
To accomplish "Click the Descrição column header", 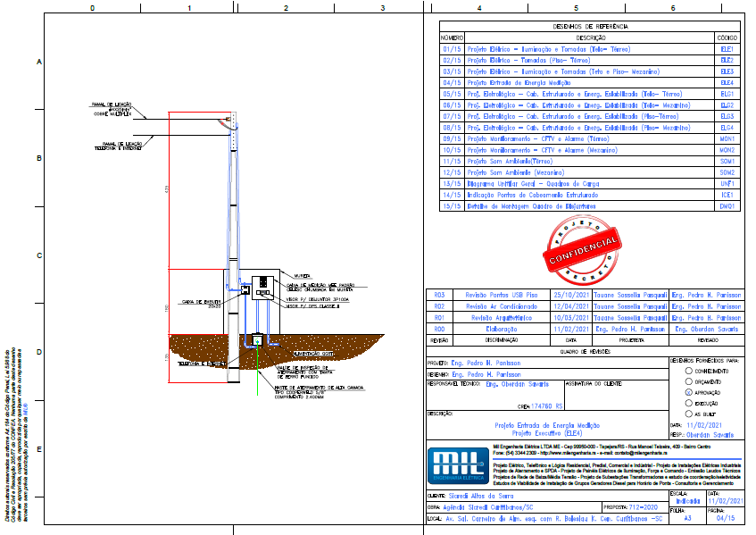I will [x=591, y=38].
